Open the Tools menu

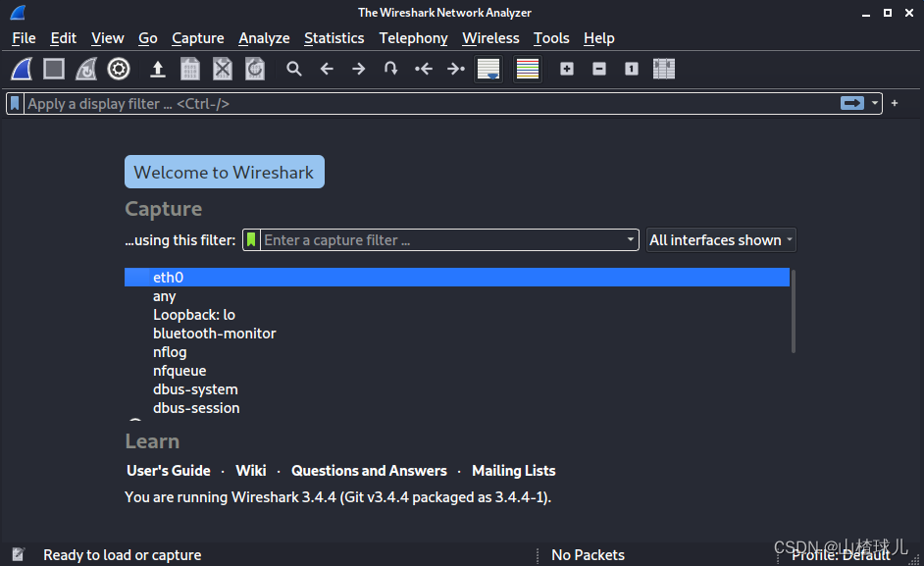pos(551,38)
